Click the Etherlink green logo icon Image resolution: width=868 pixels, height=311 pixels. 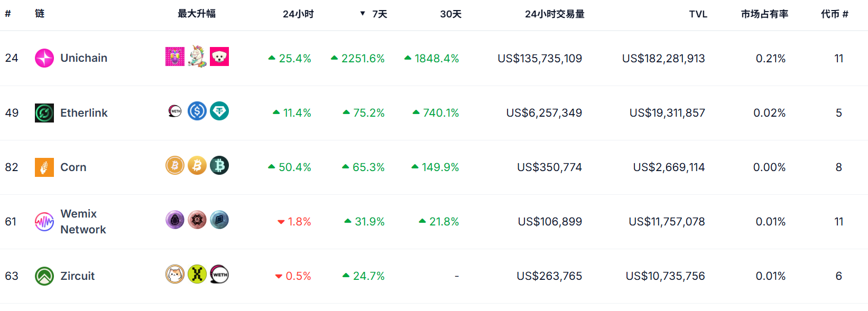44,113
